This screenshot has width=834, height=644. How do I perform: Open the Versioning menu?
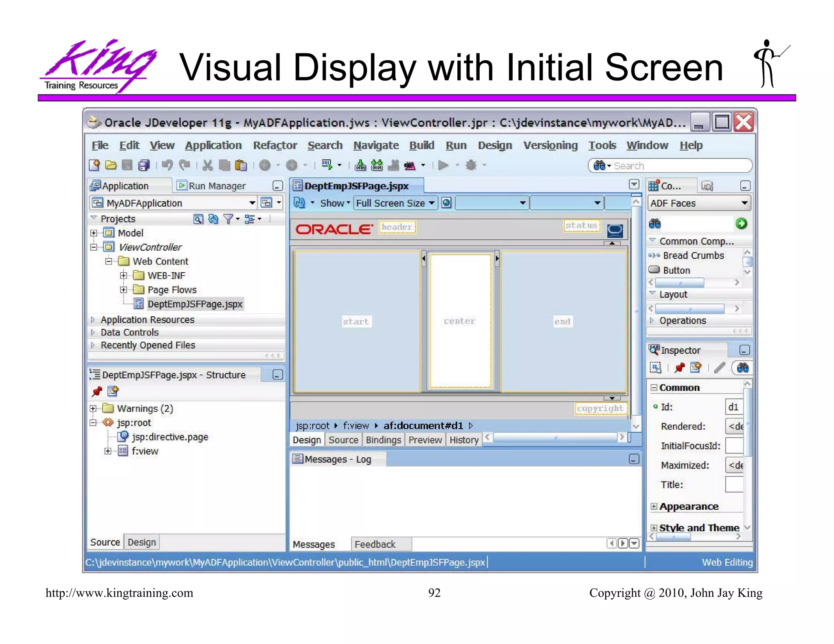[550, 145]
